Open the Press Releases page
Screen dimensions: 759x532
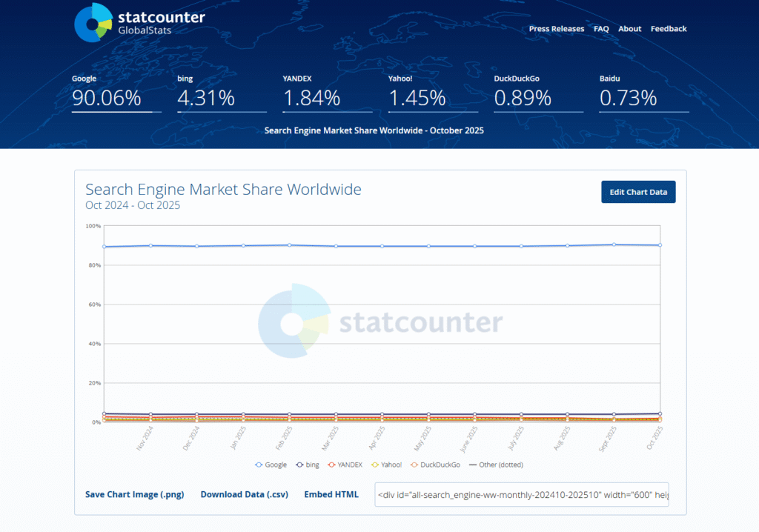556,29
